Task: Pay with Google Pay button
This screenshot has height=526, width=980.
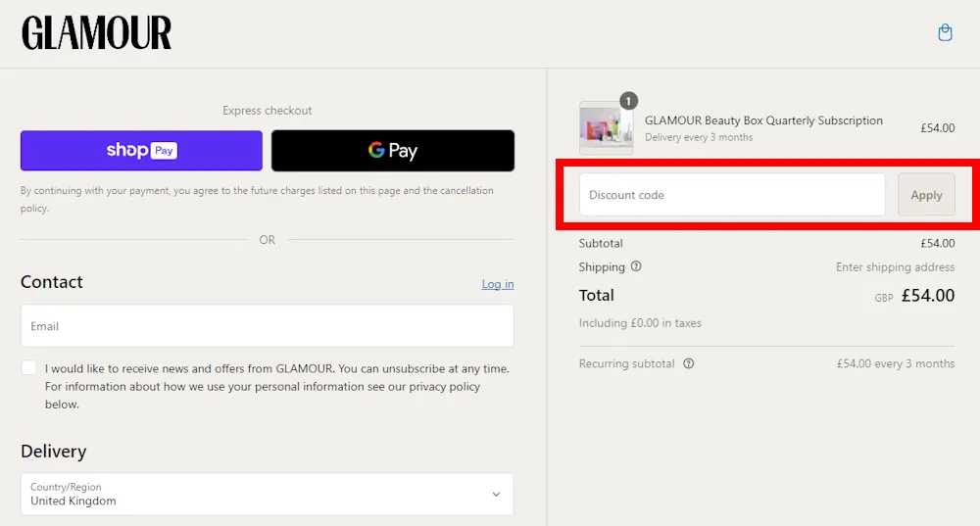Action: (x=393, y=151)
